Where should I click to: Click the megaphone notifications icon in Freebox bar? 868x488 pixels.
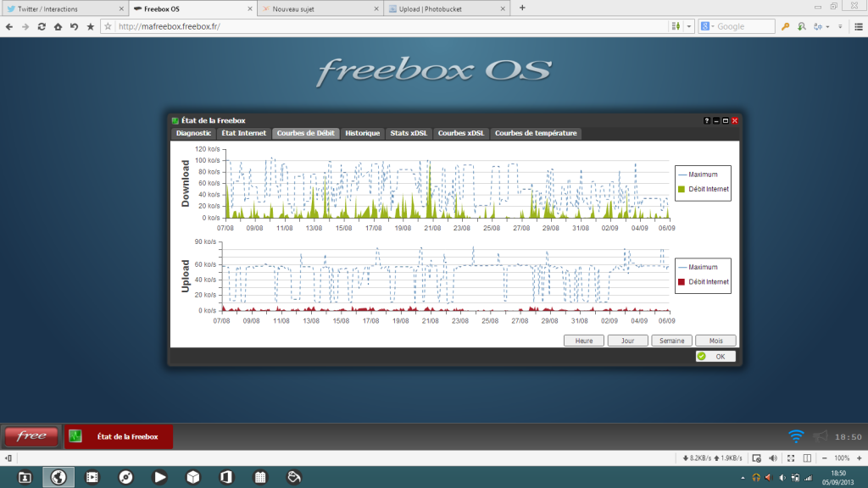[821, 436]
